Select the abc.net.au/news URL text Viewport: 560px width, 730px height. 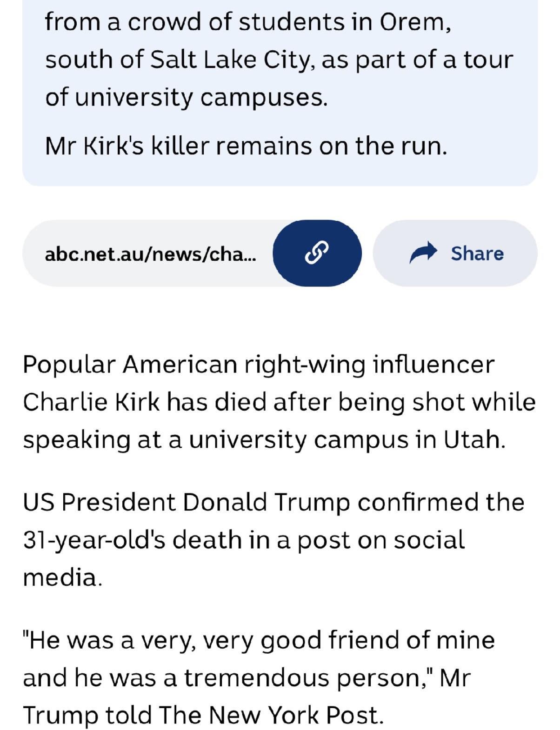[150, 254]
